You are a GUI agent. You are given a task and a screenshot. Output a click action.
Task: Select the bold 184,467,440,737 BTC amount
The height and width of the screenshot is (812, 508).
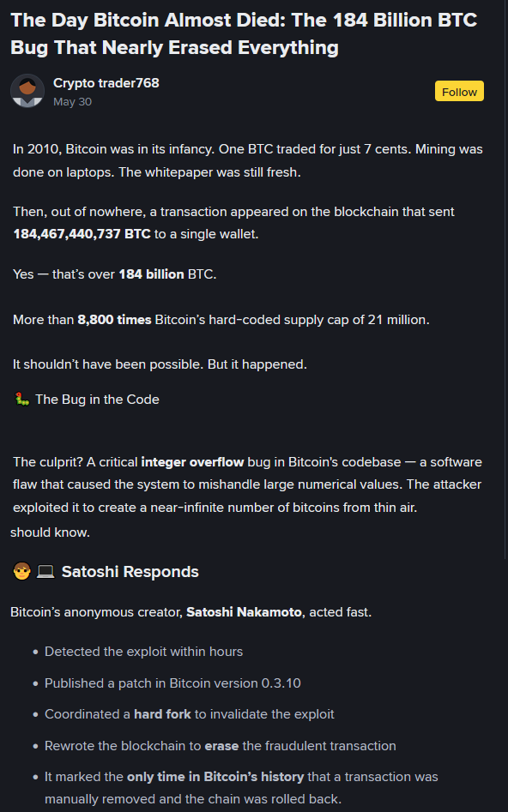[82, 234]
